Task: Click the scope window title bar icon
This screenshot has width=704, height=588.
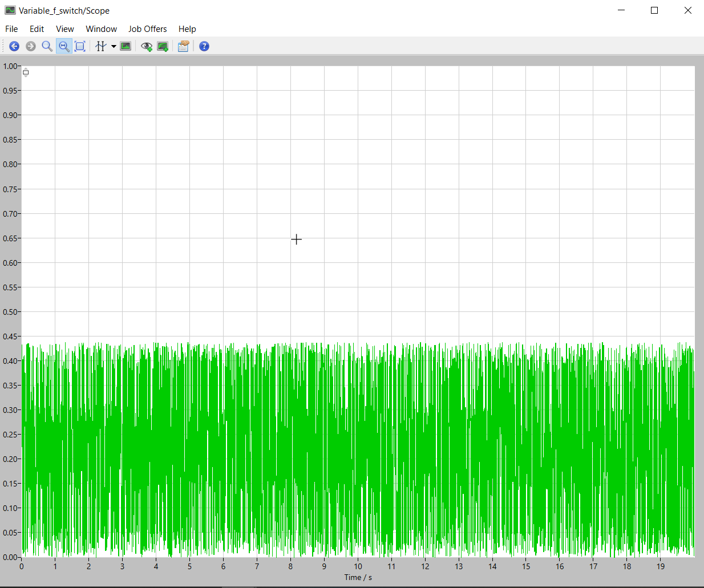Action: (10, 10)
